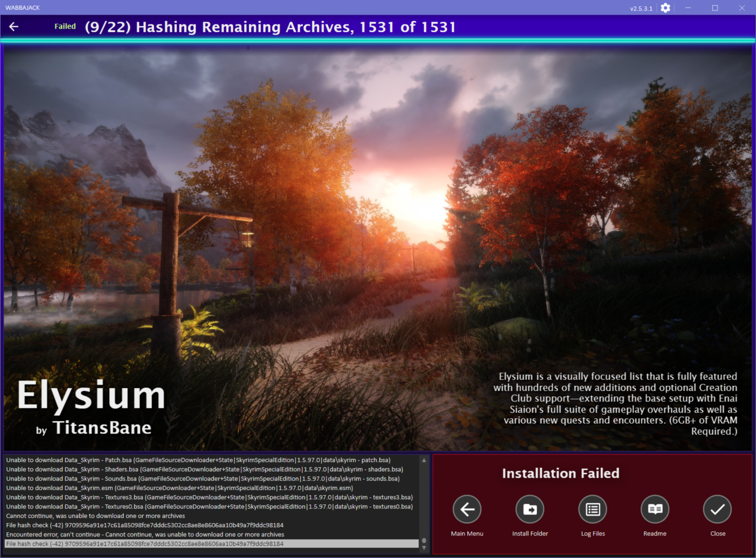
Task: Click the Hashing Remaining Archives progress title
Action: (270, 27)
